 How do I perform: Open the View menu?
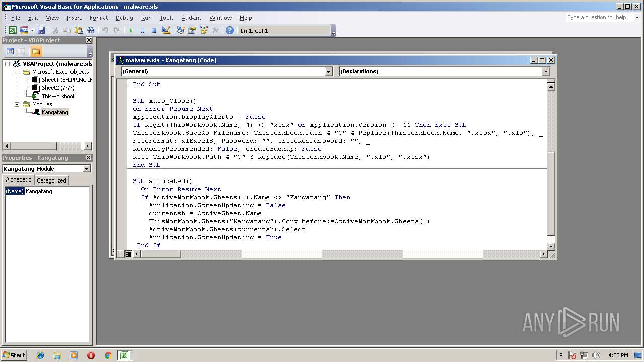(52, 18)
